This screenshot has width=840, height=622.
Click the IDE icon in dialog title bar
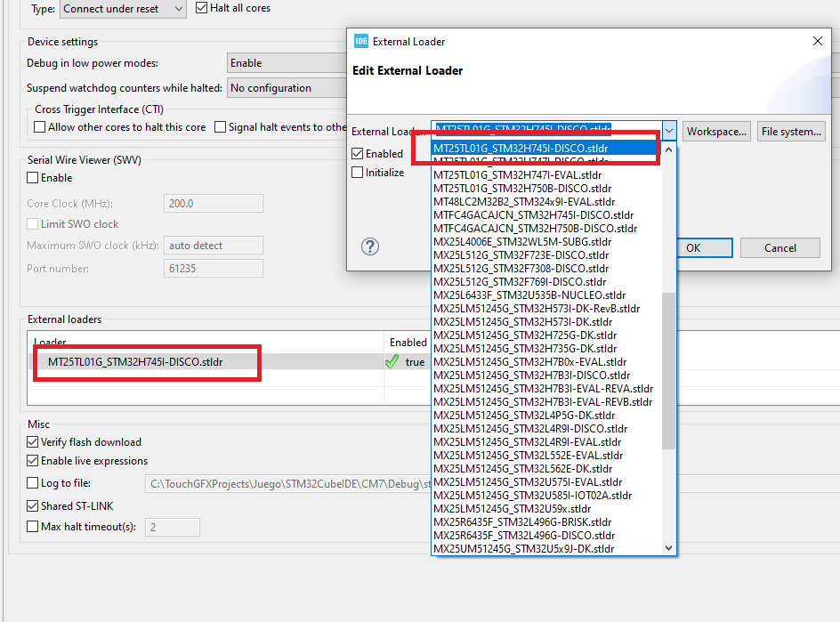360,41
